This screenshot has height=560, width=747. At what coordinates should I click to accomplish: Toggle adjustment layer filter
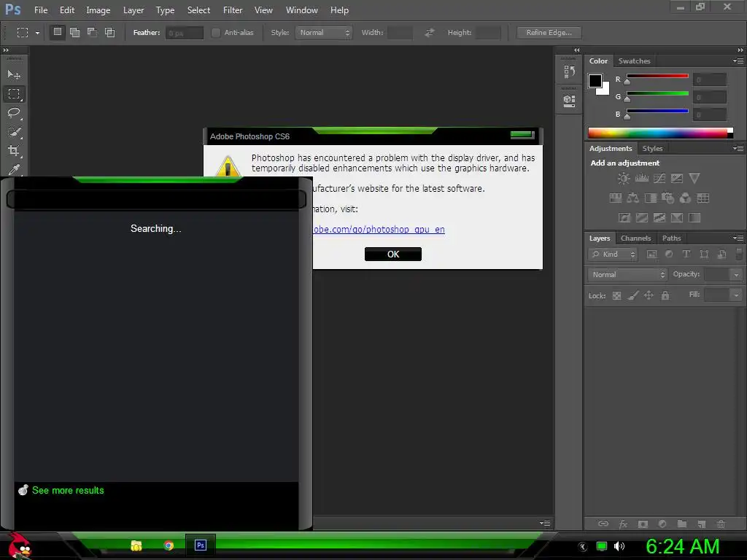click(669, 254)
